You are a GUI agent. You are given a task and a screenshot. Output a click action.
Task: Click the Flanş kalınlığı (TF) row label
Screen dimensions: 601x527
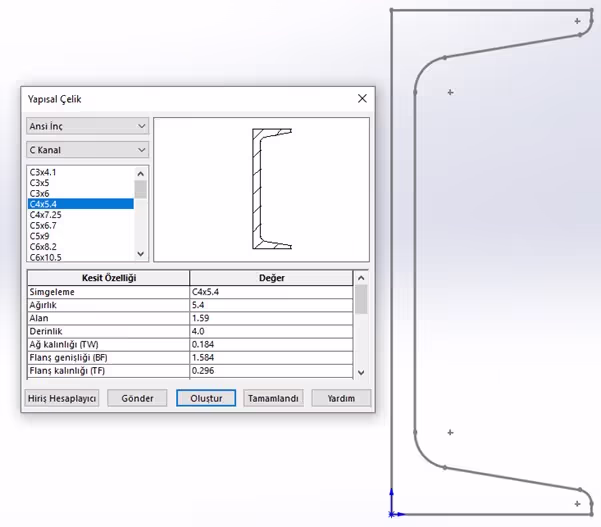pyautogui.click(x=108, y=371)
